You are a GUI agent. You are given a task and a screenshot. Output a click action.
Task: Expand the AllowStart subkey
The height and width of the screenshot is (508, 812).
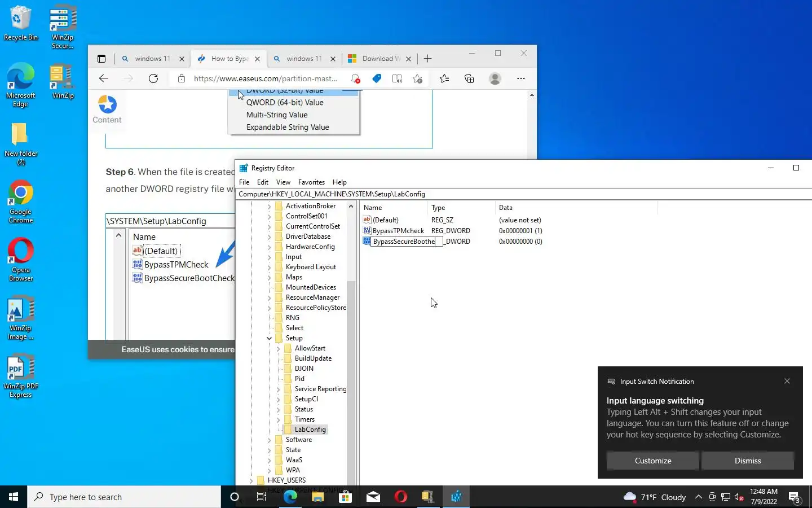pyautogui.click(x=278, y=349)
